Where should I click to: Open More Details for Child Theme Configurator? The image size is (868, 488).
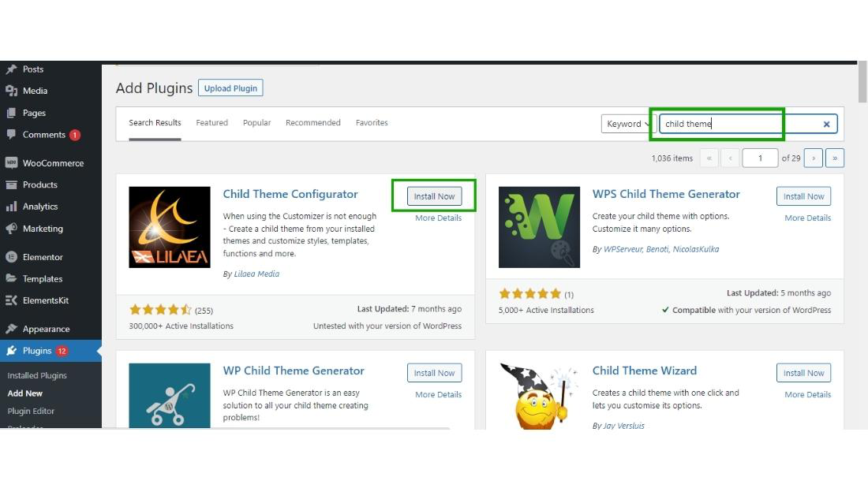click(x=439, y=218)
